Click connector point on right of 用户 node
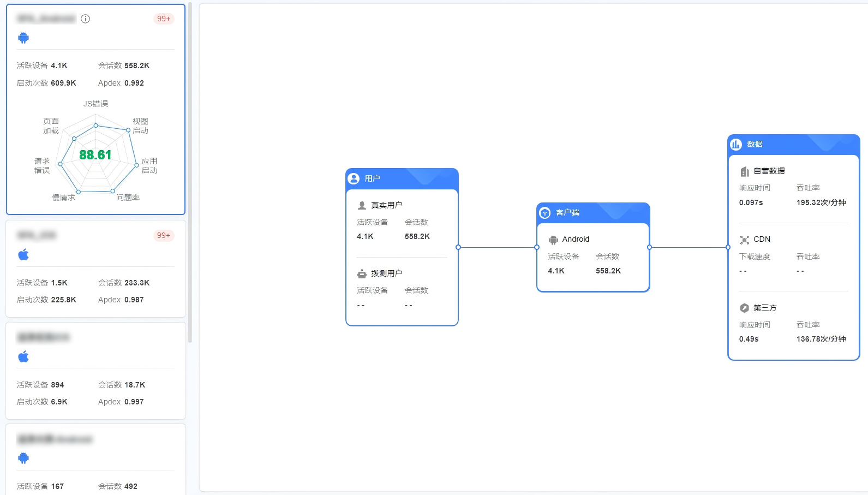The image size is (868, 495). [x=458, y=247]
